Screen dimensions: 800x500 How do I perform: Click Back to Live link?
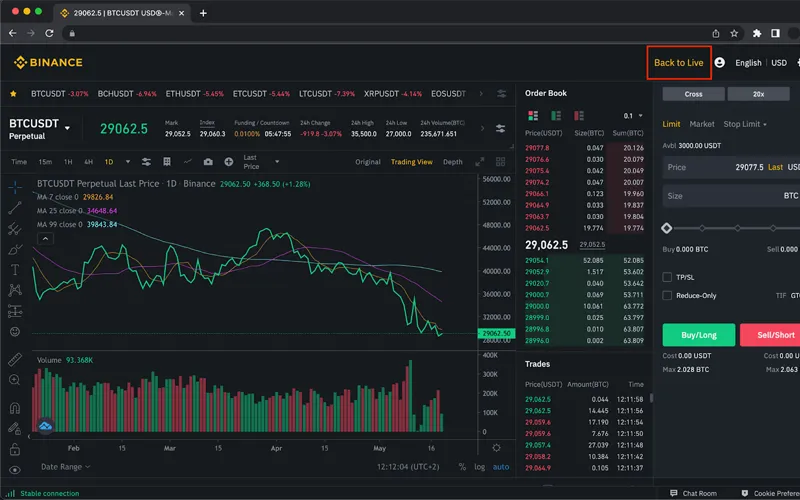click(679, 63)
